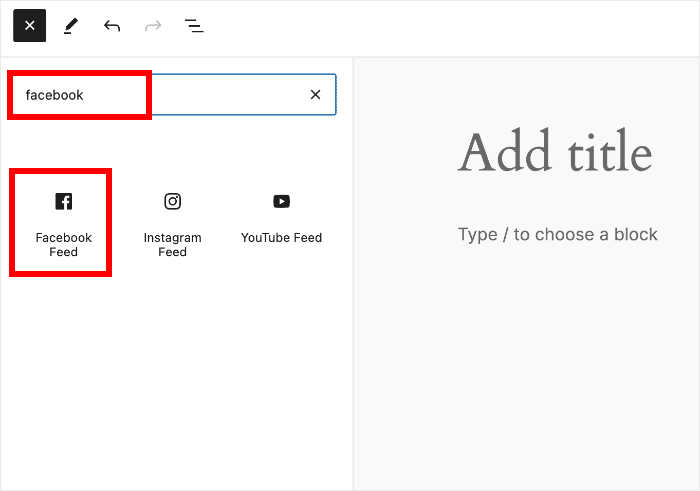The width and height of the screenshot is (700, 491).
Task: Select the pencil Tools icon
Action: click(71, 25)
